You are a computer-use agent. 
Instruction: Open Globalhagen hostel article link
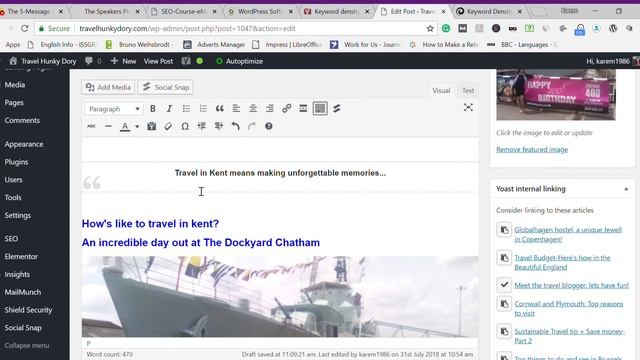(568, 235)
